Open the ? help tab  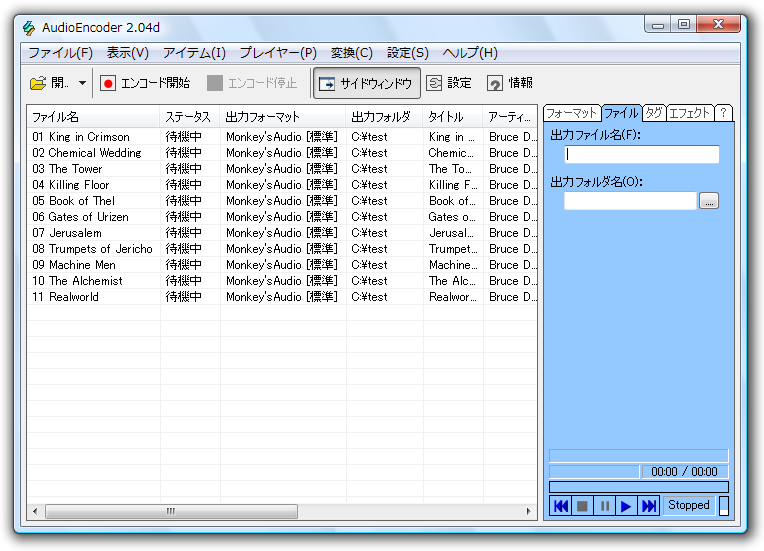point(724,113)
